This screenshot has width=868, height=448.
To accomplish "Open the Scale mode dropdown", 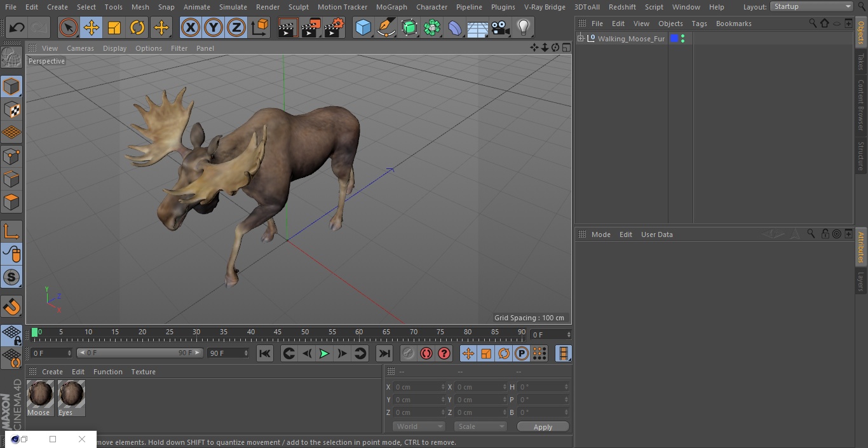I will pos(480,426).
